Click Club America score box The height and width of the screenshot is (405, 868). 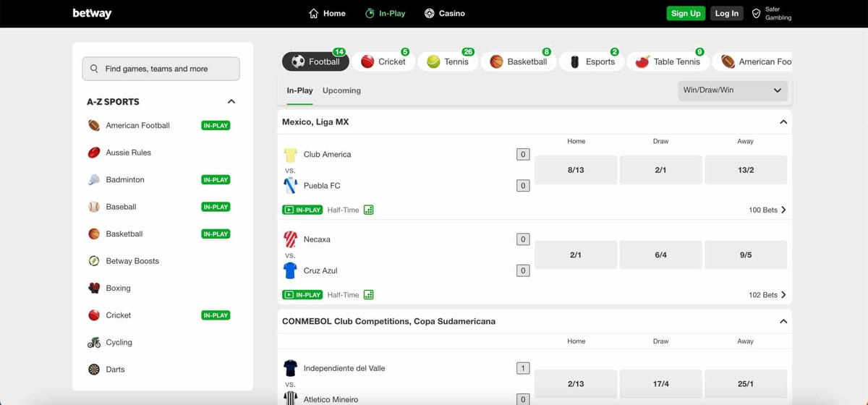click(523, 154)
